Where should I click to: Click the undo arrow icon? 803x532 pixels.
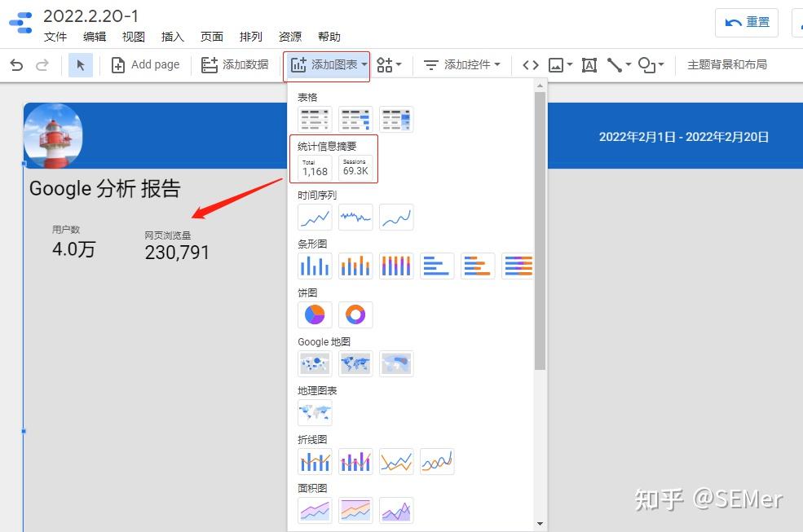pyautogui.click(x=16, y=64)
